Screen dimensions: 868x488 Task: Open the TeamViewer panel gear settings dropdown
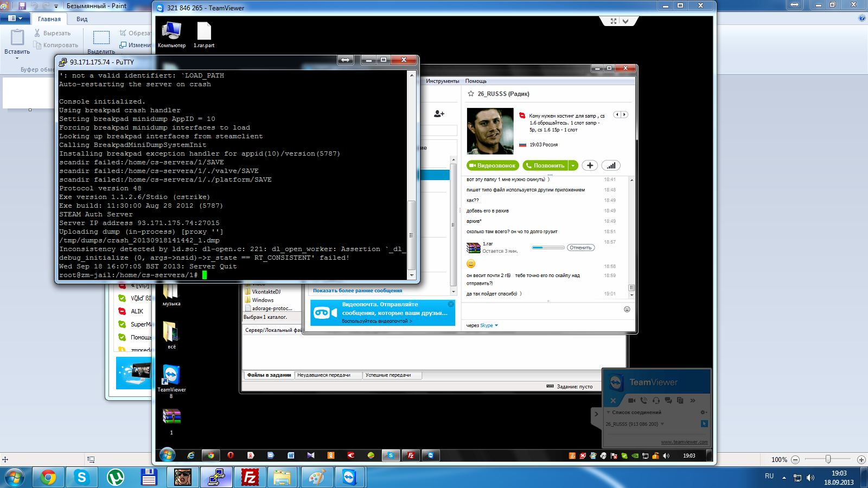point(704,413)
